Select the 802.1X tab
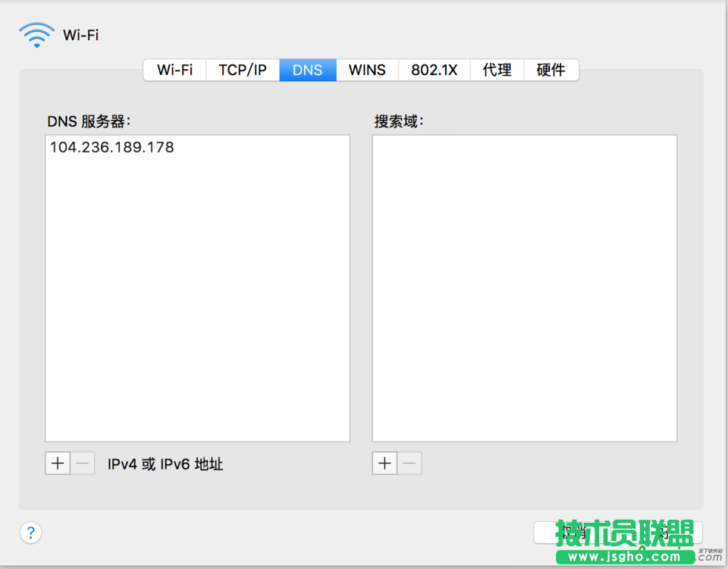The height and width of the screenshot is (569, 728). tap(435, 69)
